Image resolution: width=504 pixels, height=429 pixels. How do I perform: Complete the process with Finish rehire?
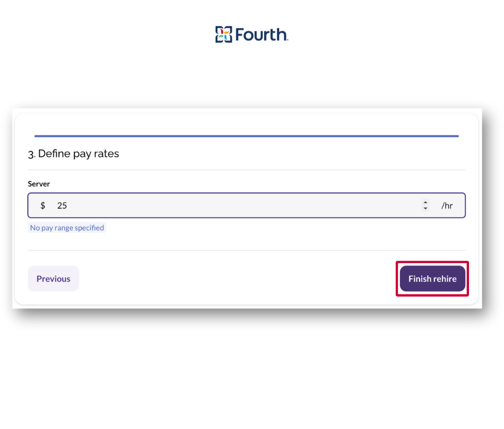point(432,278)
